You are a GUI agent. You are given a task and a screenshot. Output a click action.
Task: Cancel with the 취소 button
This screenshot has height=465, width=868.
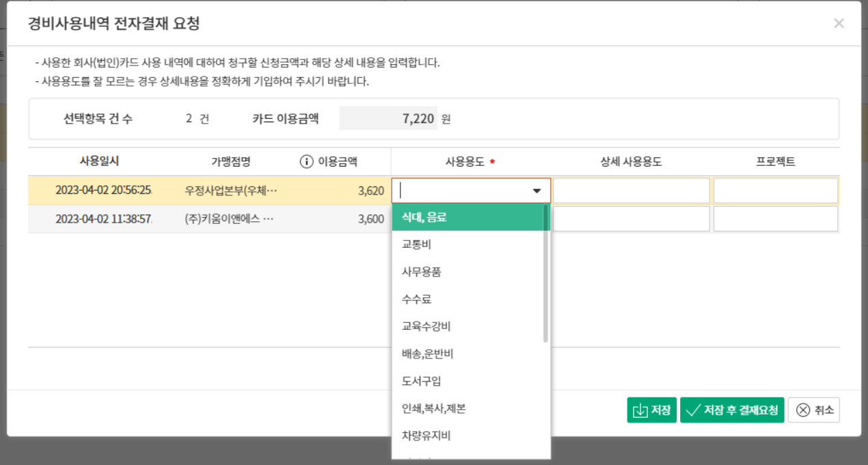813,410
